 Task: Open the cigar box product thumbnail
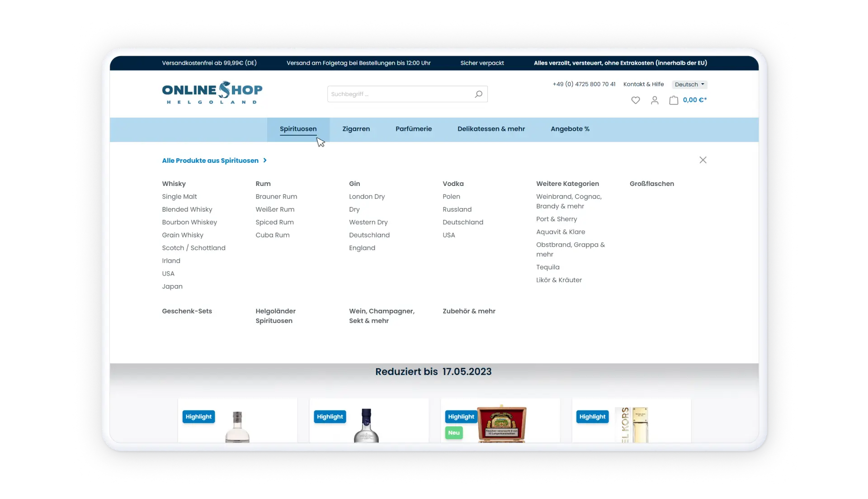501,424
